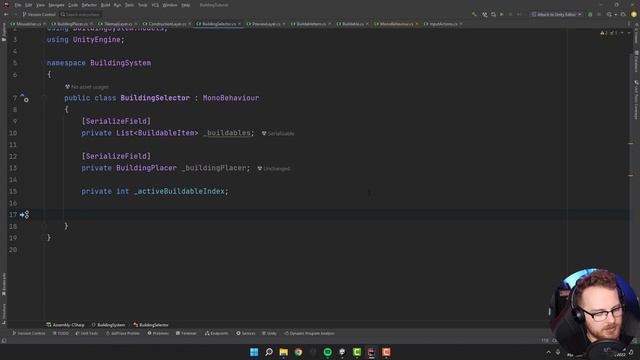
Task: Click the back navigation arrow
Action: click(x=6, y=14)
